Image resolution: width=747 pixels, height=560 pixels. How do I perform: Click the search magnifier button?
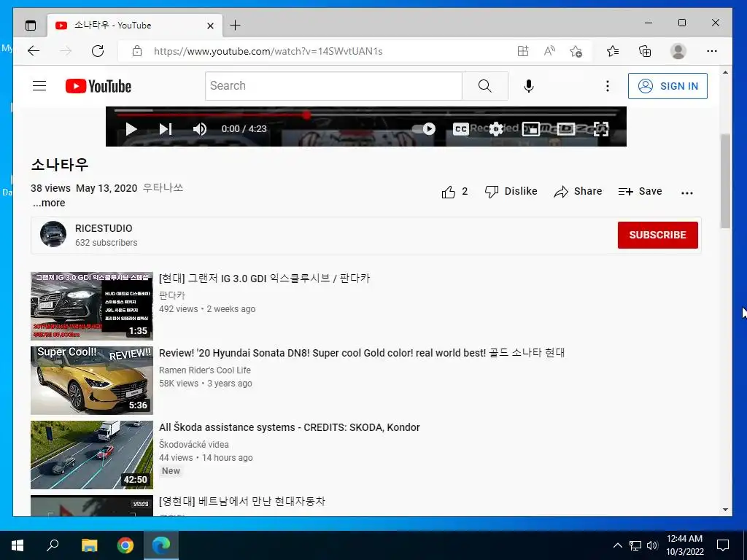[x=485, y=86]
